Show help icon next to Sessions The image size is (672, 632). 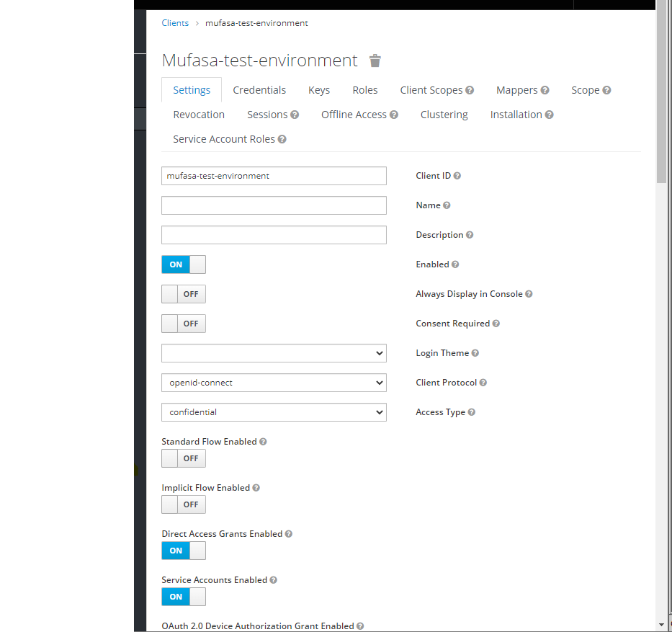[x=295, y=115]
